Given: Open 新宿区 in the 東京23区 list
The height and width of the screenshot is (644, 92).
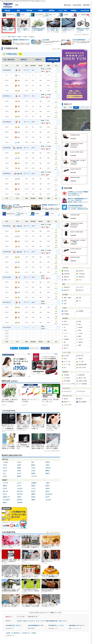Looking at the screenshot, I should coord(48,462).
